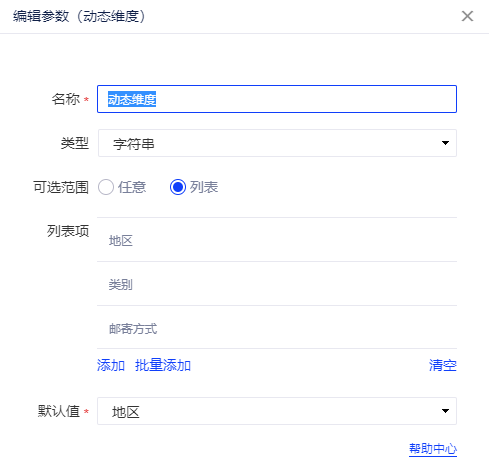This screenshot has height=466, width=489.
Task: Open the 类型 dropdown showing 字符串
Action: coord(277,143)
